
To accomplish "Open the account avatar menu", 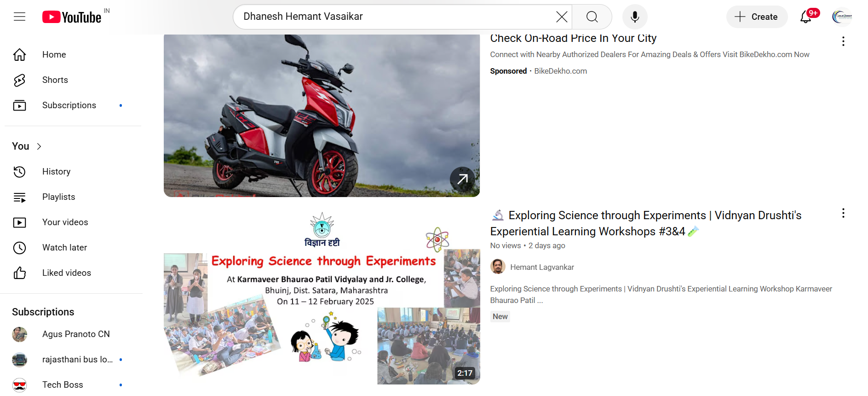I will 842,17.
